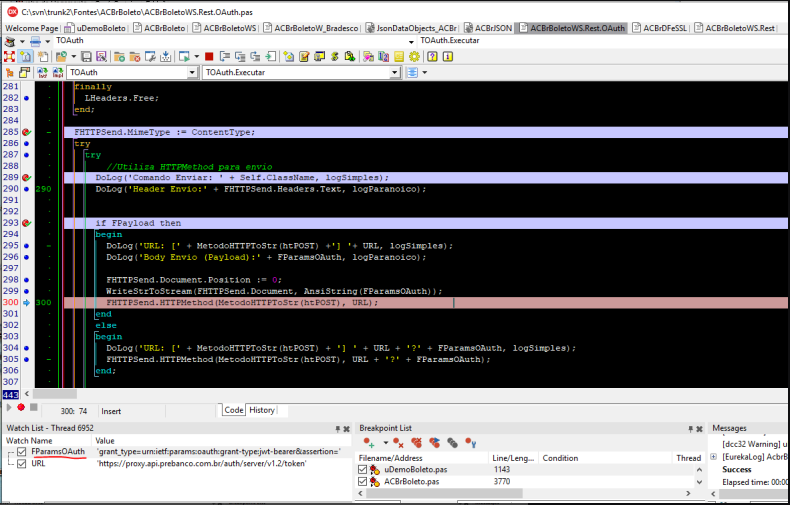Toggle the uDemoBoleto.pas breakpoint checkbox
This screenshot has width=790, height=505.
pyautogui.click(x=362, y=470)
